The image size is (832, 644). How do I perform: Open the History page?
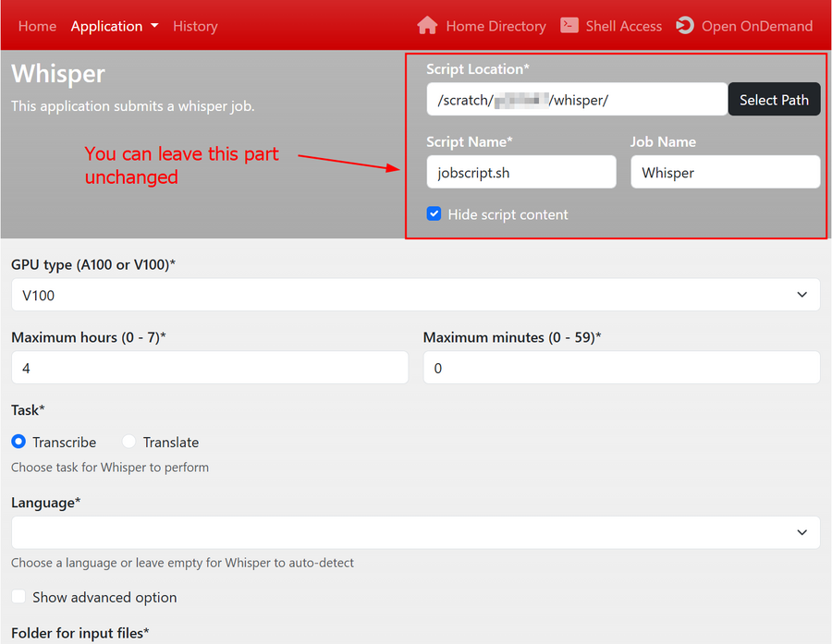click(195, 26)
